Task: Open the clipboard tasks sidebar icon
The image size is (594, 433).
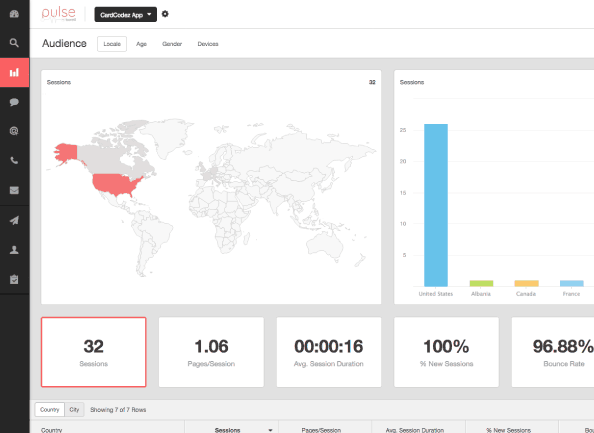Action: [x=14, y=279]
